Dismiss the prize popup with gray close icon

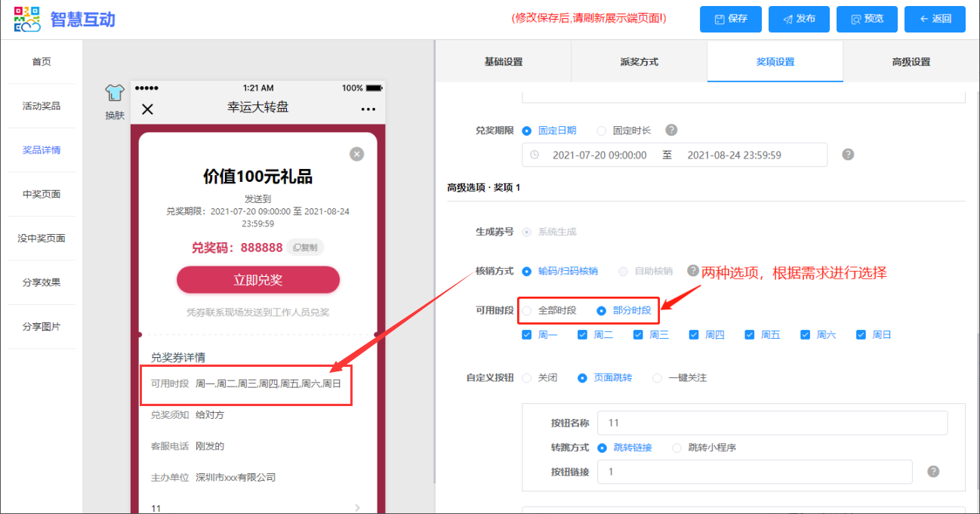click(357, 154)
